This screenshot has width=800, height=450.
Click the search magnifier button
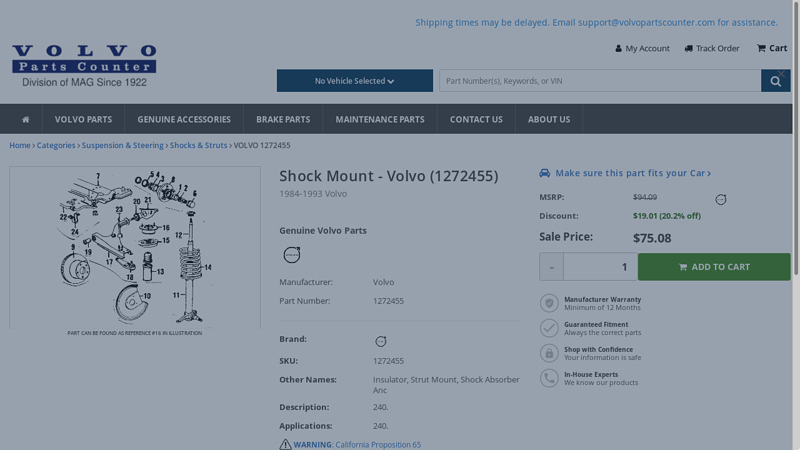(776, 81)
